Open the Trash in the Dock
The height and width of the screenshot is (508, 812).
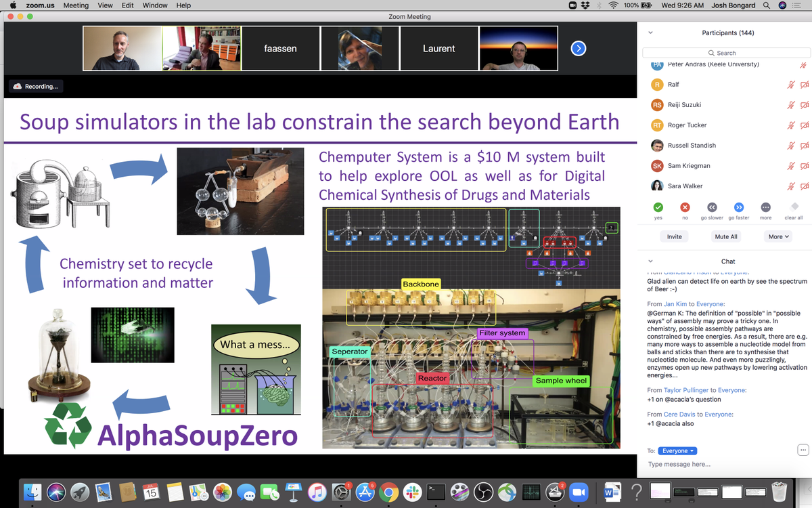[x=780, y=492]
